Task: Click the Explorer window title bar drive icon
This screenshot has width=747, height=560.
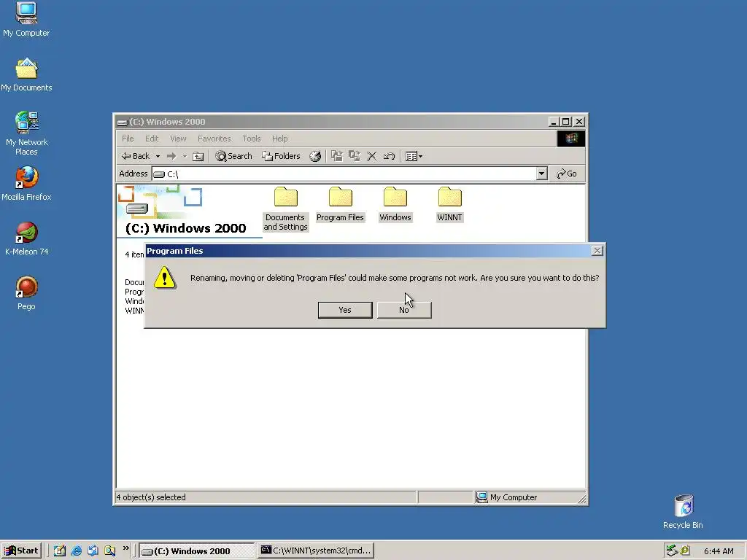Action: pyautogui.click(x=123, y=122)
